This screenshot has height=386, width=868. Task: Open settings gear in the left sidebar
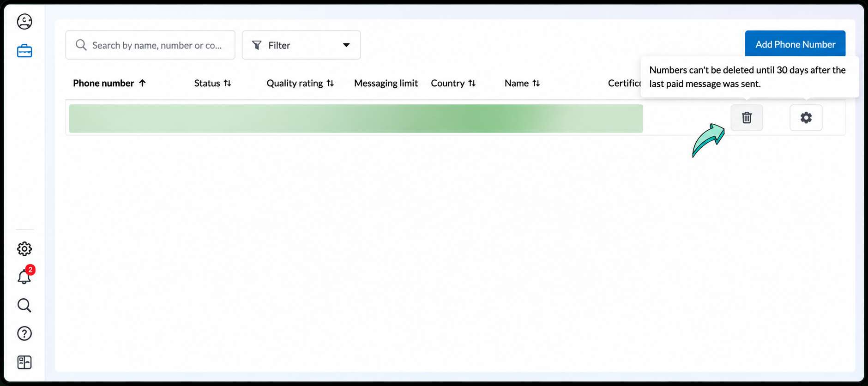point(24,249)
